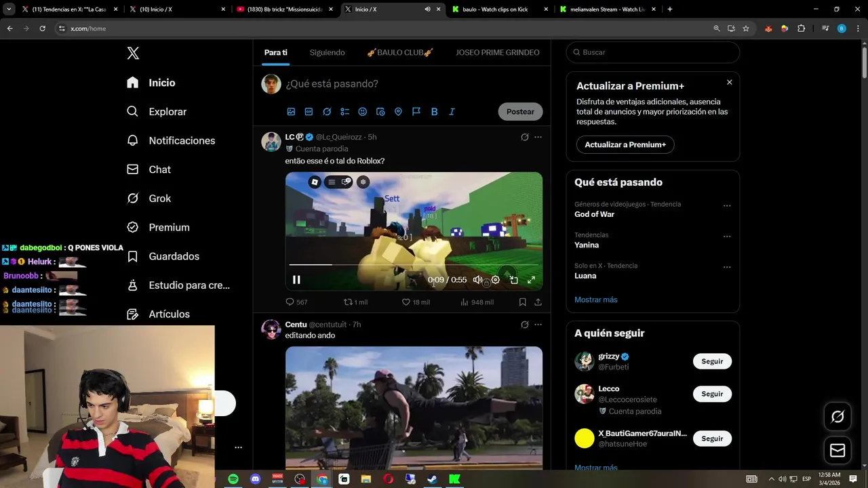Toggle italic formatting in compose toolbar
This screenshot has width=868, height=488.
click(452, 112)
